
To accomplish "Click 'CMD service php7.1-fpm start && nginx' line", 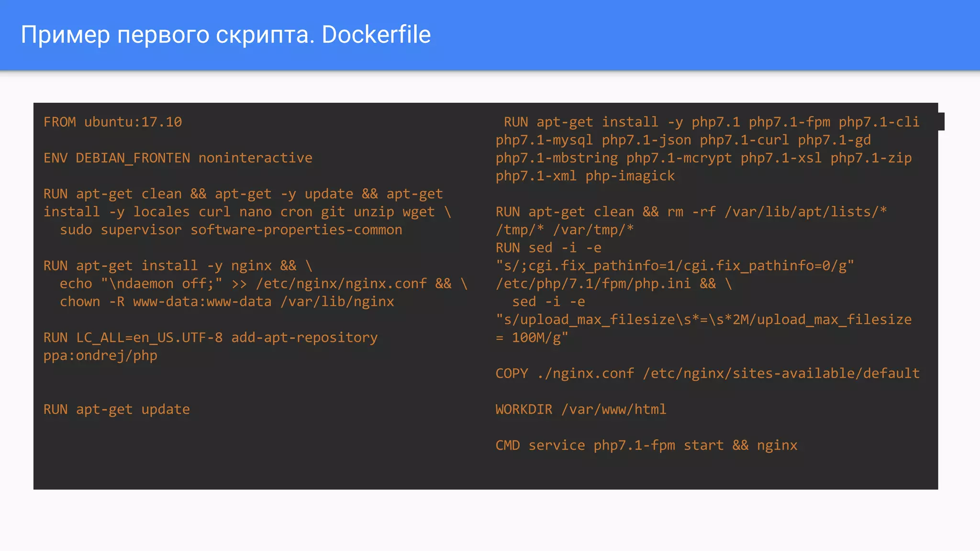I will click(x=646, y=445).
